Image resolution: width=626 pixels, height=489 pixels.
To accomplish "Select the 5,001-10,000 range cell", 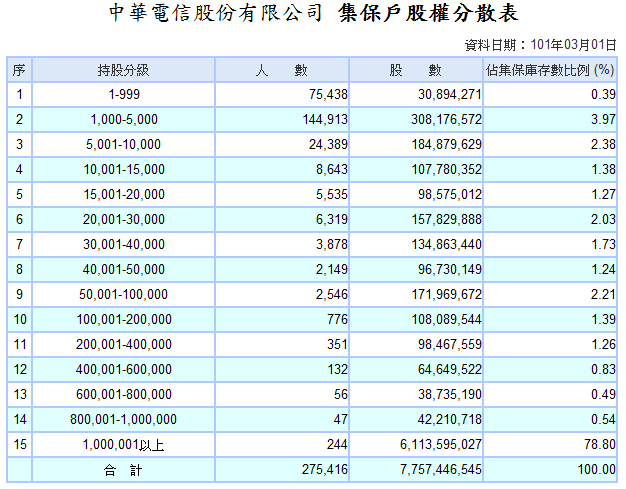I will (123, 145).
